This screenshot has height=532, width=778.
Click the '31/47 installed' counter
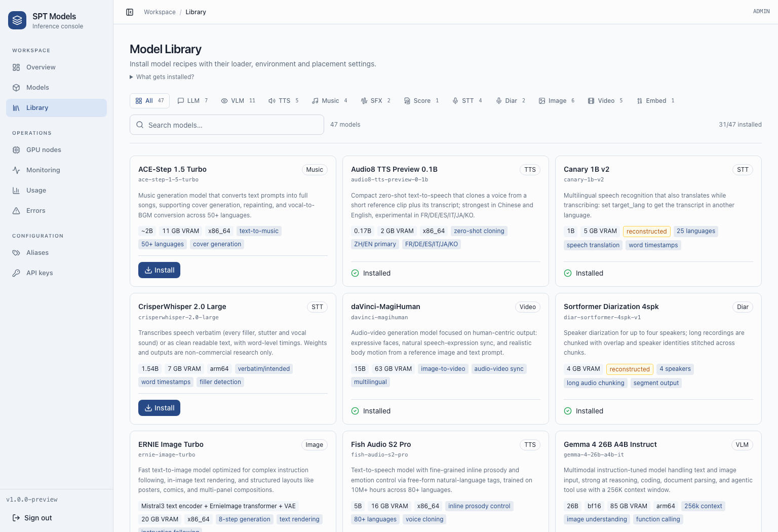coord(740,125)
